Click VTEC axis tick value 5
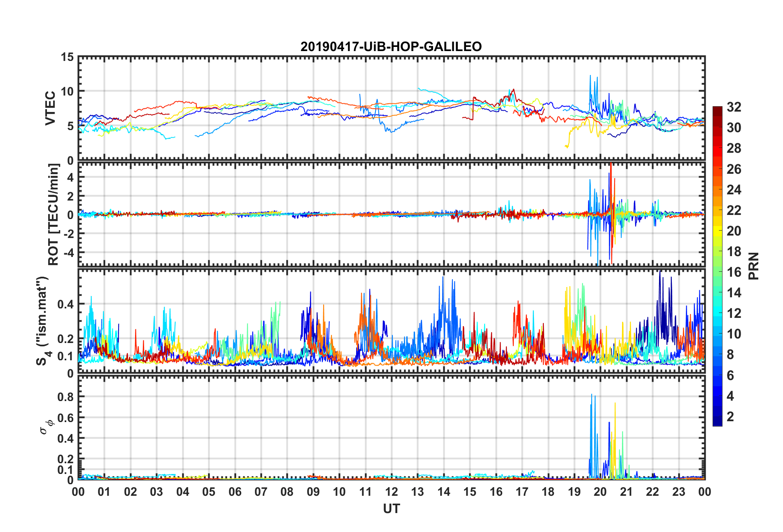 [70, 126]
